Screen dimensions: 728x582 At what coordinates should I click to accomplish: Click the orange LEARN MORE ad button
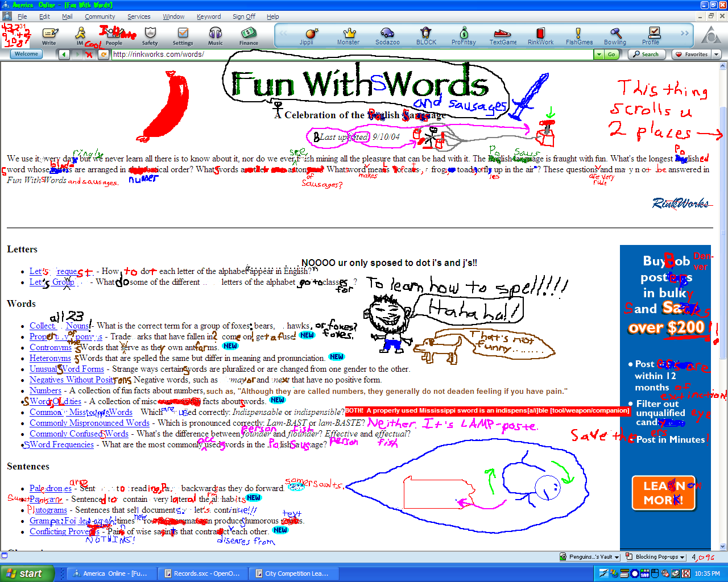(664, 493)
